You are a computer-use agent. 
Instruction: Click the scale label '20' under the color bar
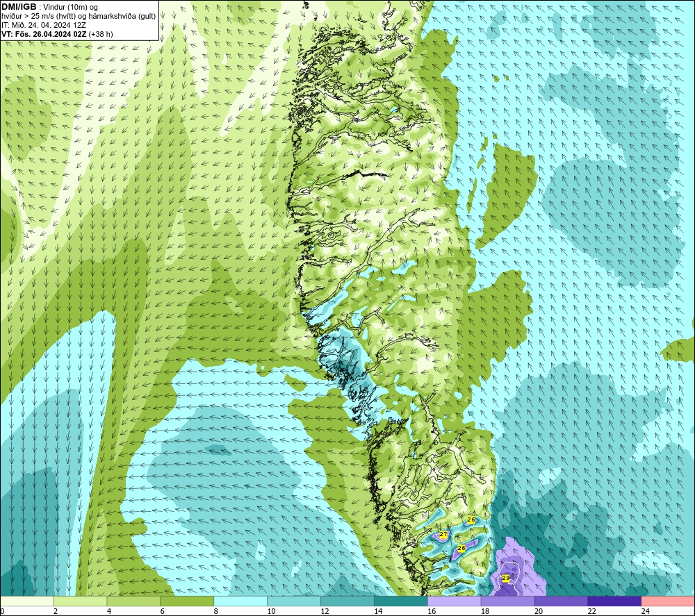coord(538,611)
